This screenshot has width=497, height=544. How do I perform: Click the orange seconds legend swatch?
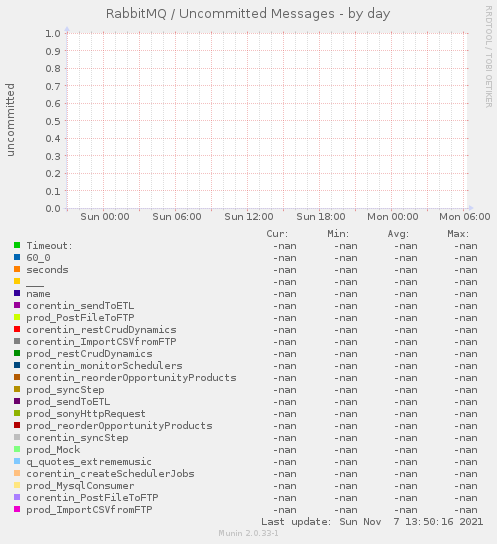coord(17,269)
